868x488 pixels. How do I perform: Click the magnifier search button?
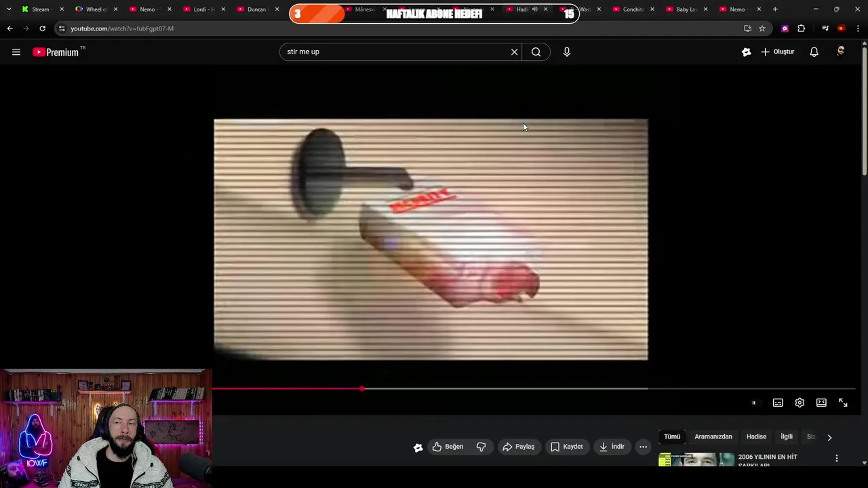pos(536,52)
